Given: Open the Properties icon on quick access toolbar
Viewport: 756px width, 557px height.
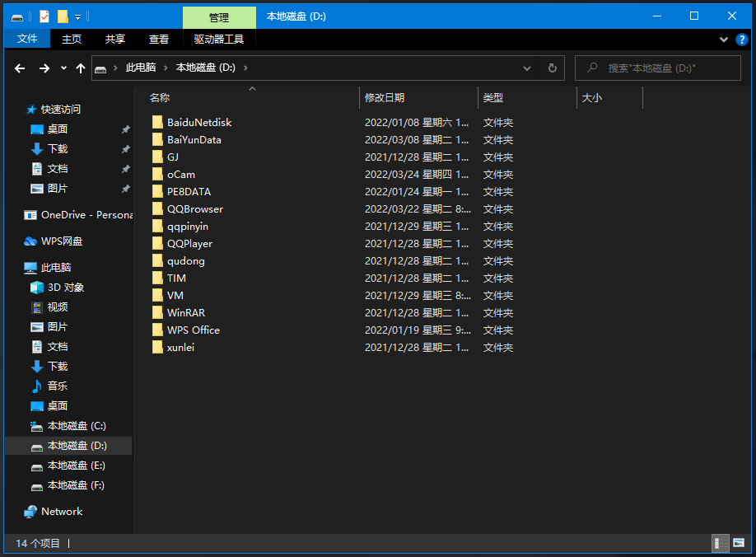Looking at the screenshot, I should pyautogui.click(x=44, y=16).
